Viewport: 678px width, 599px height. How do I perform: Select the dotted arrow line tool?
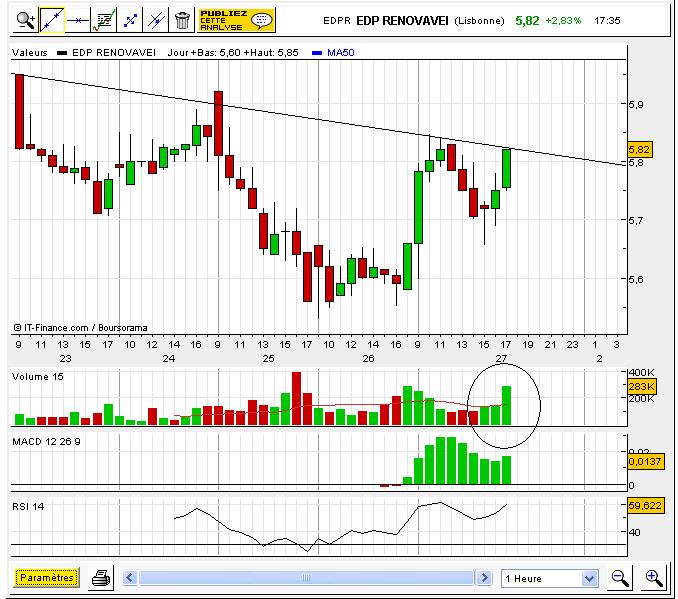point(130,20)
